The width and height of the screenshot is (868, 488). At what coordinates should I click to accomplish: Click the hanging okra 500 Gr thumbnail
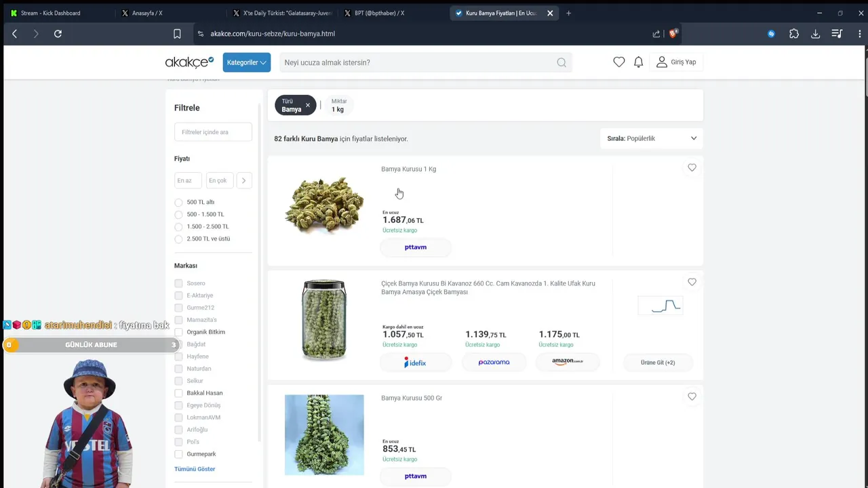(x=324, y=434)
